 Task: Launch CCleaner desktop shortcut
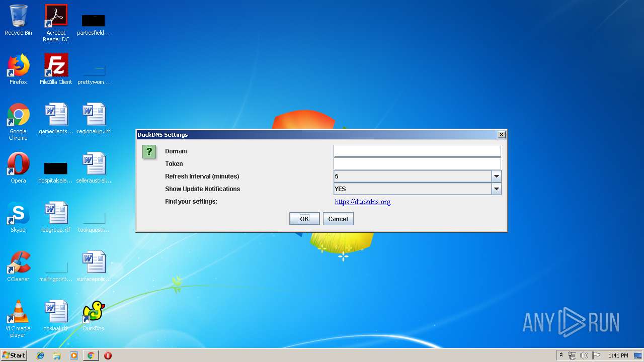pyautogui.click(x=18, y=266)
